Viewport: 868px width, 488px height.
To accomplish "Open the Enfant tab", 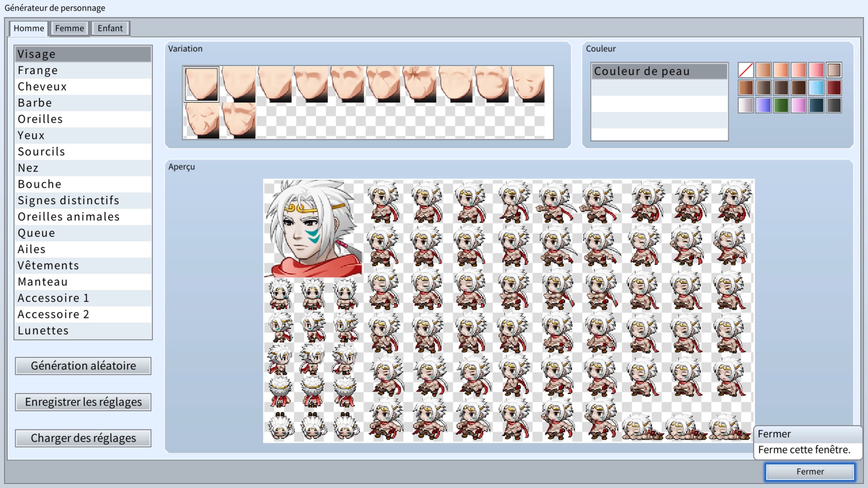I will [110, 28].
